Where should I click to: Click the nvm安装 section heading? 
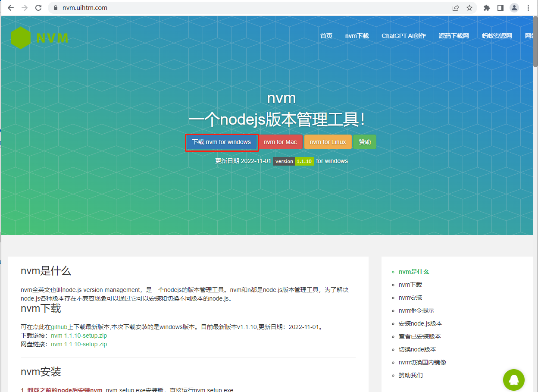41,371
